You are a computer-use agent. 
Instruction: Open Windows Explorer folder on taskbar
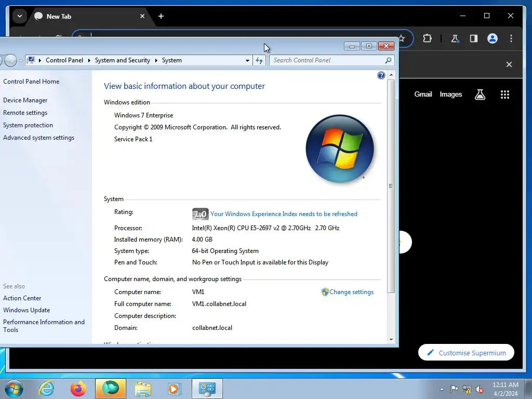(x=143, y=389)
